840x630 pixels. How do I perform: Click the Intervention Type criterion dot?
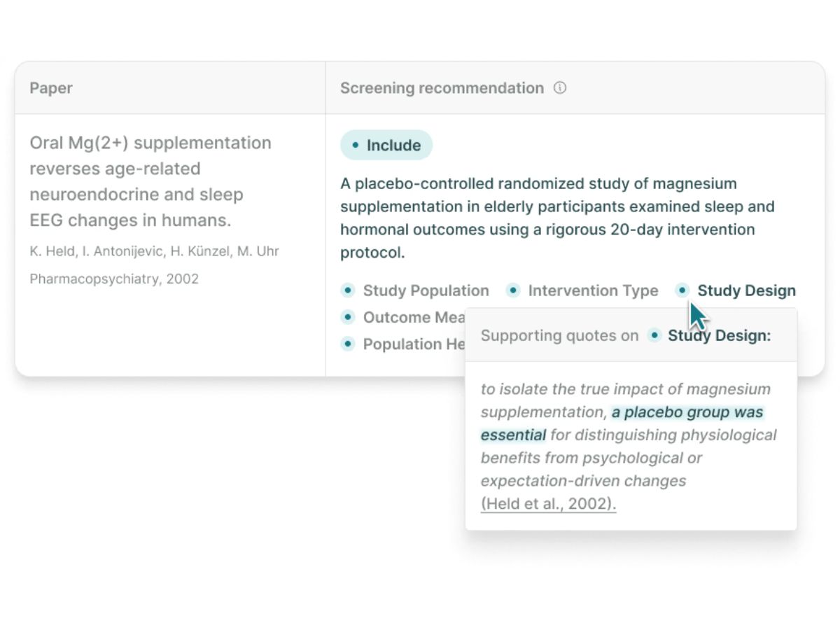coord(513,290)
